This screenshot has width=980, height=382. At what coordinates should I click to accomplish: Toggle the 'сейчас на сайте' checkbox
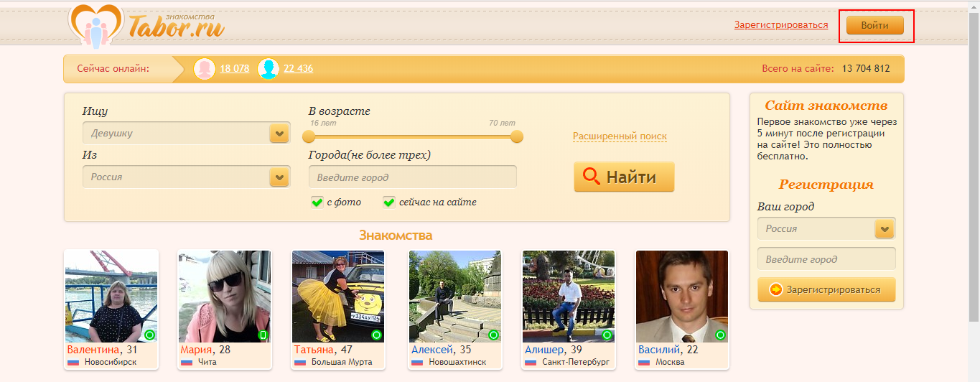389,202
